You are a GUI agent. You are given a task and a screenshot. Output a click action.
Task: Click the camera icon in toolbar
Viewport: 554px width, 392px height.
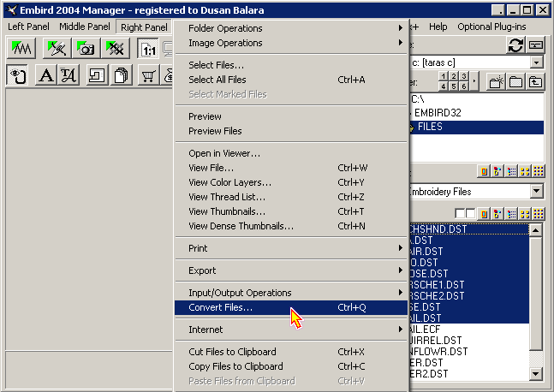point(85,49)
